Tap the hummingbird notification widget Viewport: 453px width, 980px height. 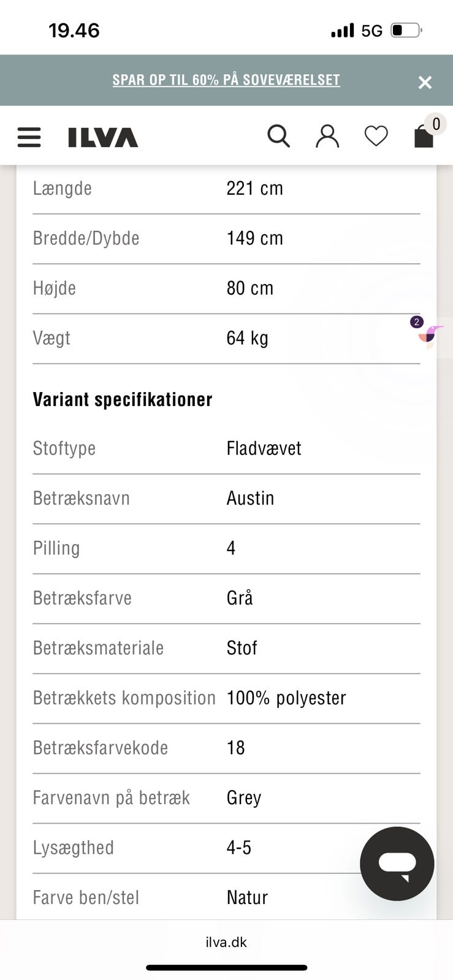(431, 334)
